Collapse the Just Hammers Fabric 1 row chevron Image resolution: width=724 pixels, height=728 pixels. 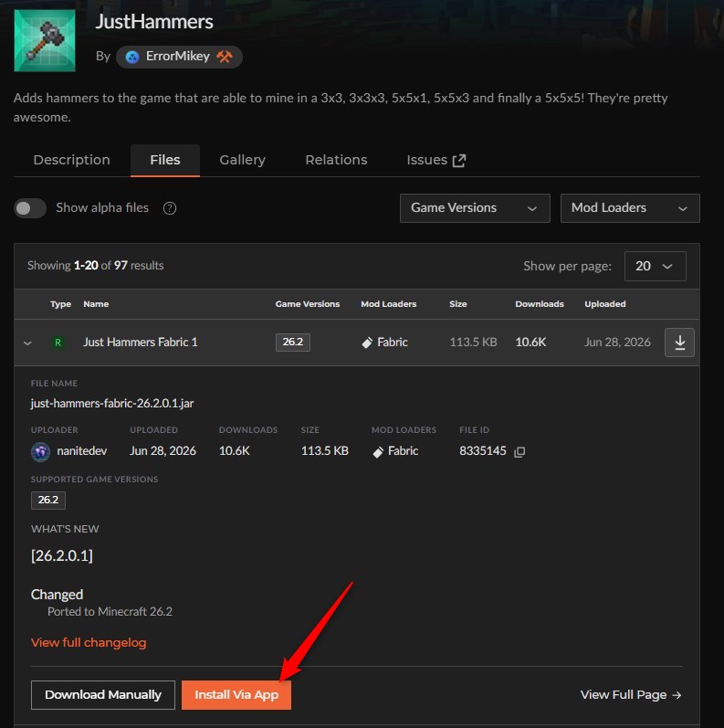(x=27, y=343)
